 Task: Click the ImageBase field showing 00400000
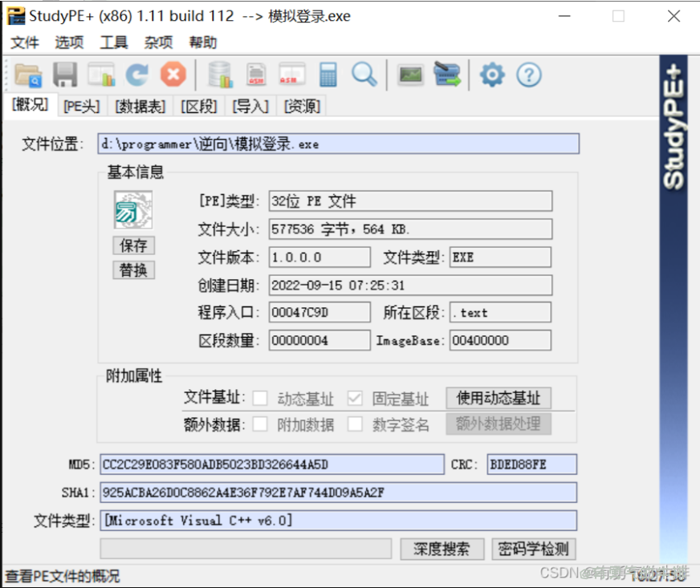coord(500,340)
